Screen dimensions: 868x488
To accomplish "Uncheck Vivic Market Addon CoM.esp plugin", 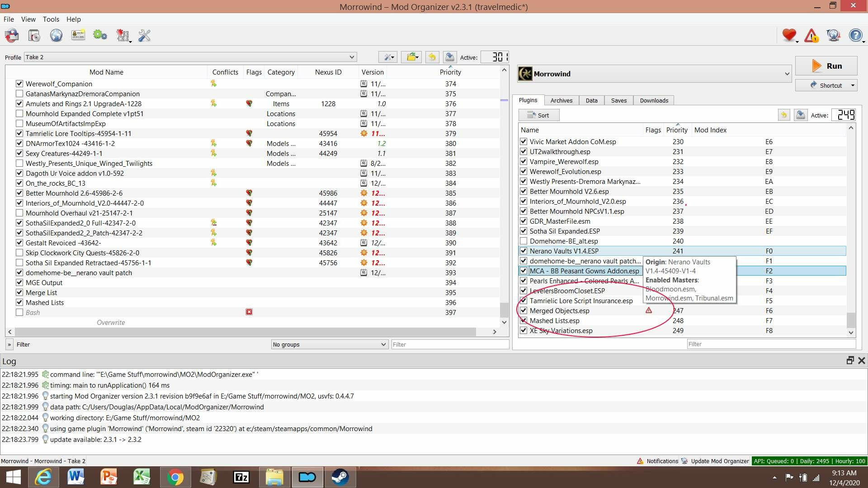I will (x=524, y=141).
